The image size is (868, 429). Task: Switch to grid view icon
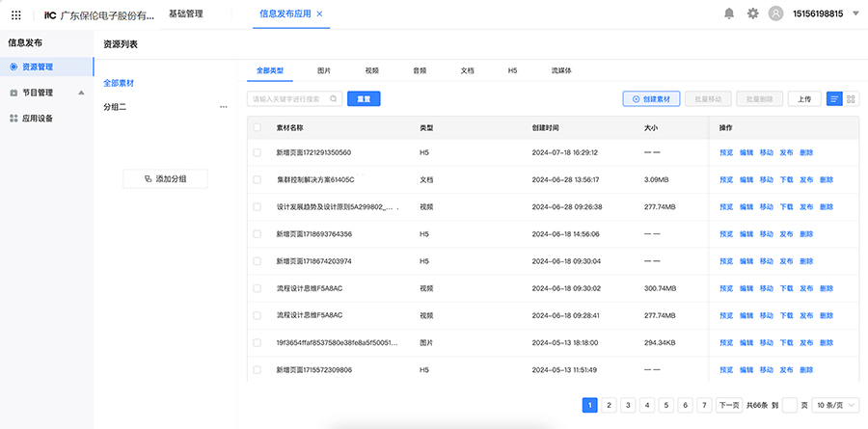[x=851, y=99]
